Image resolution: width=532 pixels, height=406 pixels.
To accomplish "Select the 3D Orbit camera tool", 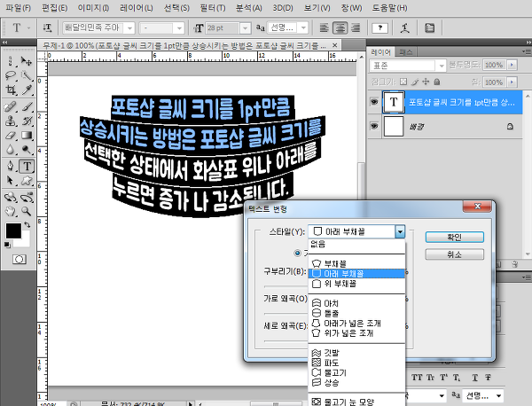I will (27, 197).
